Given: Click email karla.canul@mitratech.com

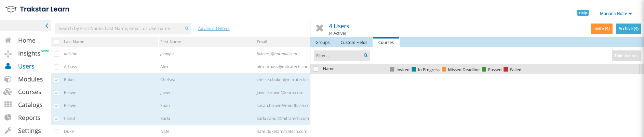Looking at the screenshot, I should 283,119.
